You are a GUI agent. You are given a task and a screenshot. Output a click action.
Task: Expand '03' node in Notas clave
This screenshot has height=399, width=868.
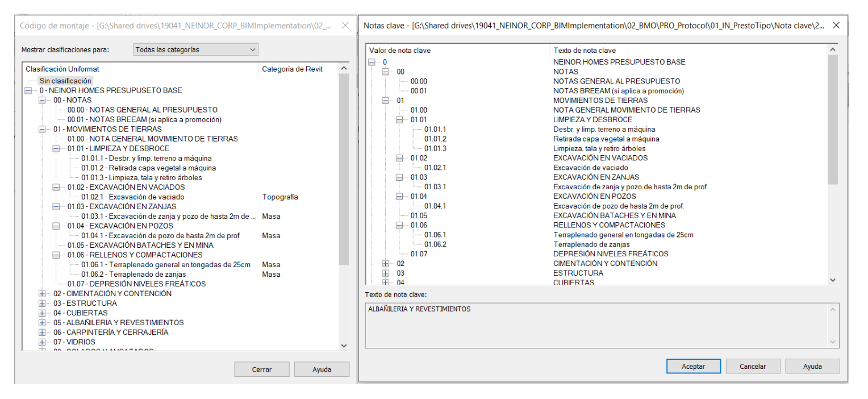(x=385, y=273)
